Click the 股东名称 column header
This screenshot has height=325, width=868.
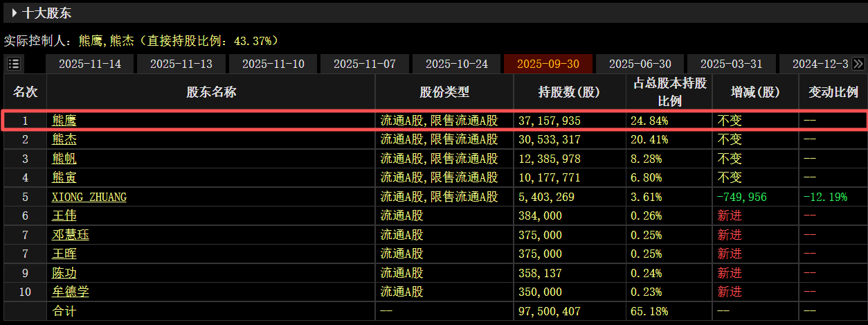coord(211,92)
